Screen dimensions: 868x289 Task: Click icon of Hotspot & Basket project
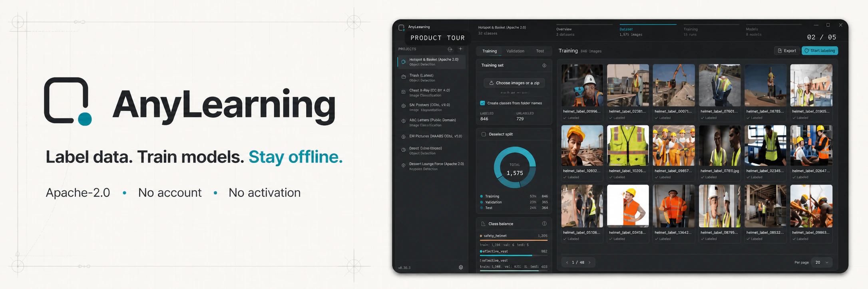403,62
